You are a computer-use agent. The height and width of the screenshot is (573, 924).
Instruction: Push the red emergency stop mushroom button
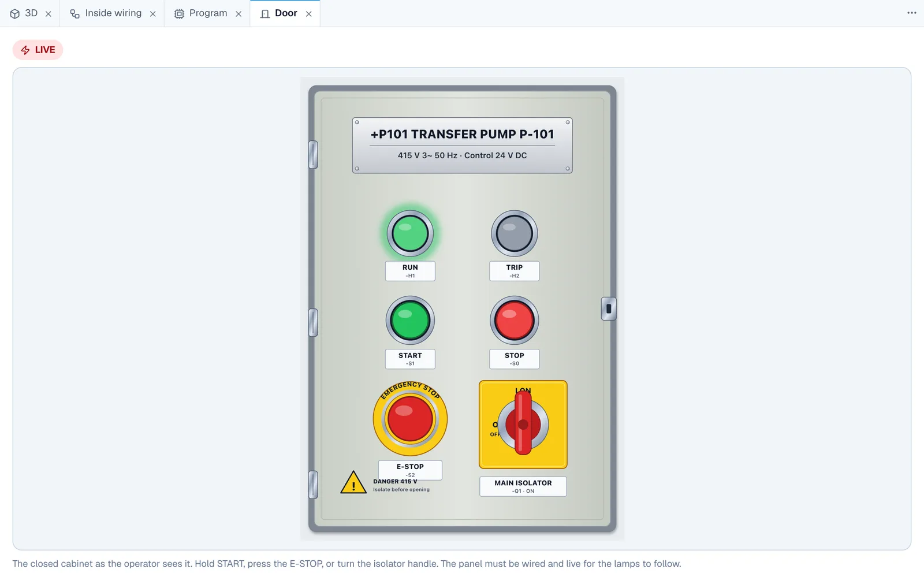coord(410,419)
